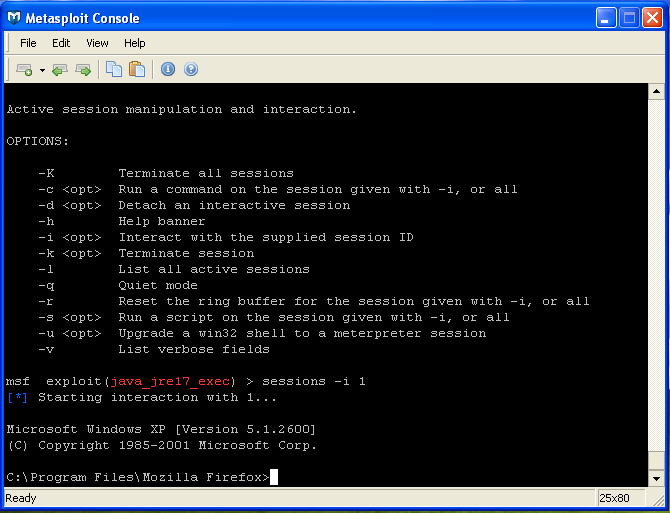The height and width of the screenshot is (513, 670).
Task: Click the window resize grip in status bar
Action: click(x=656, y=499)
